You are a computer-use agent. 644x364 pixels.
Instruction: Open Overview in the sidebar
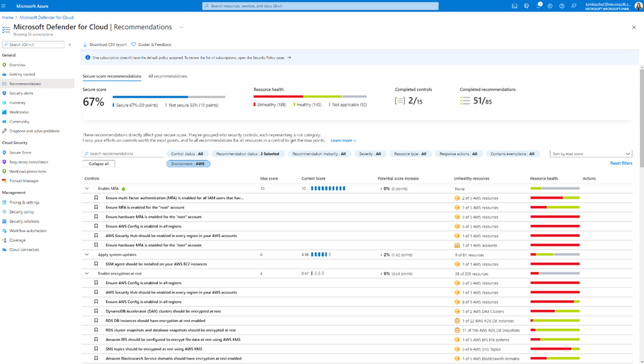pos(17,65)
